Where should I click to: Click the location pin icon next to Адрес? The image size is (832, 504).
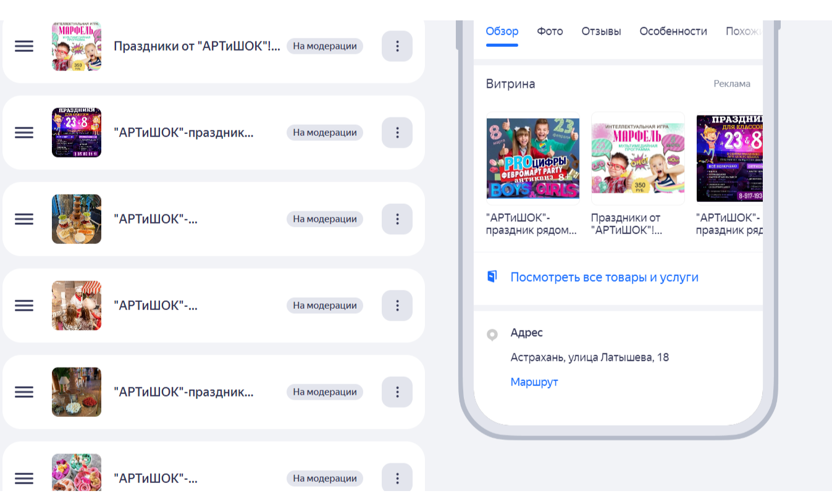pyautogui.click(x=492, y=335)
